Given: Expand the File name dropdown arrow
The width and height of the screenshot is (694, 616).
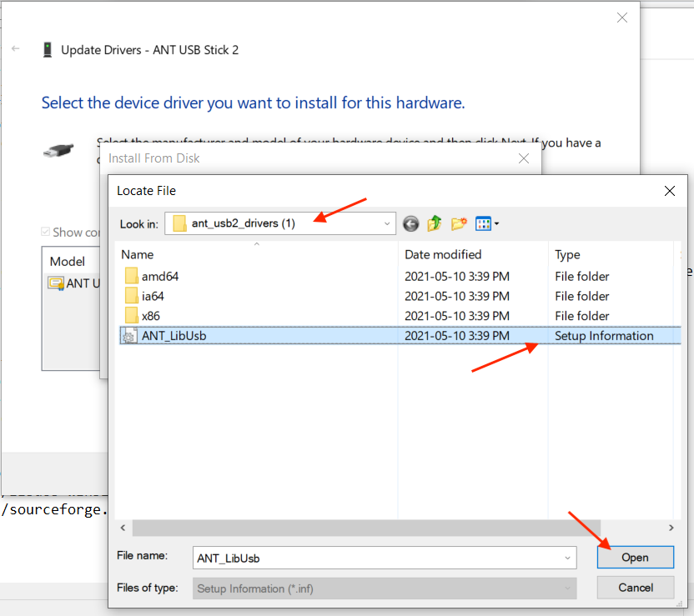Looking at the screenshot, I should (567, 558).
